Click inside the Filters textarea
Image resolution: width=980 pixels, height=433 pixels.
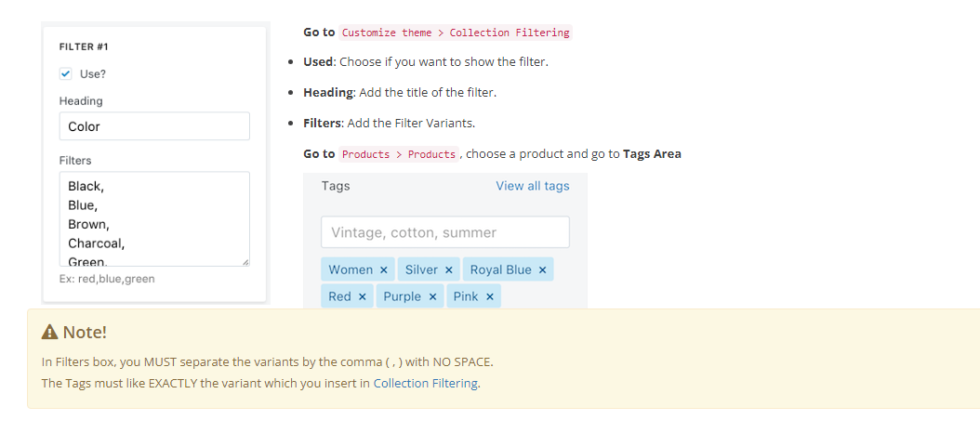coord(154,218)
